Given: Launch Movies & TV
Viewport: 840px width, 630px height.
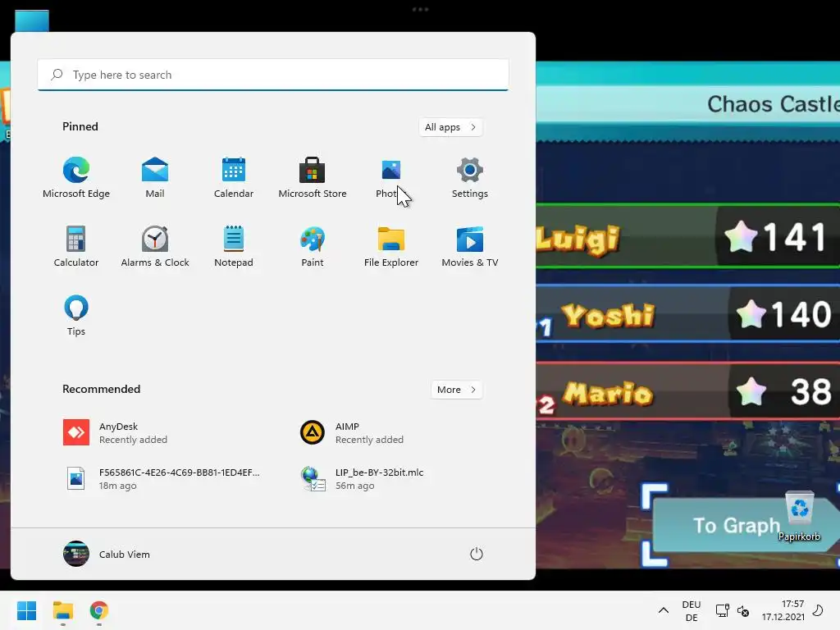Looking at the screenshot, I should pyautogui.click(x=470, y=247).
